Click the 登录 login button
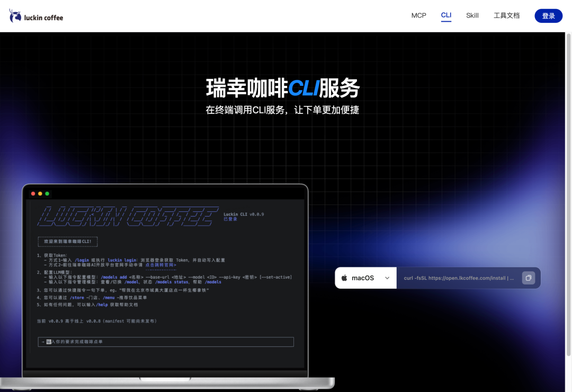 (548, 16)
